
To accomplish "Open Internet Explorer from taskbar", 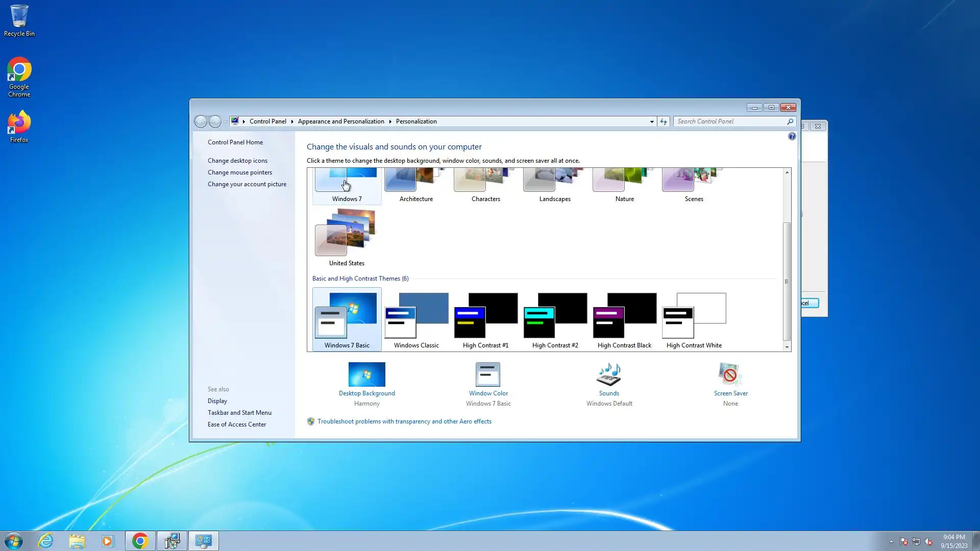I will 46,541.
